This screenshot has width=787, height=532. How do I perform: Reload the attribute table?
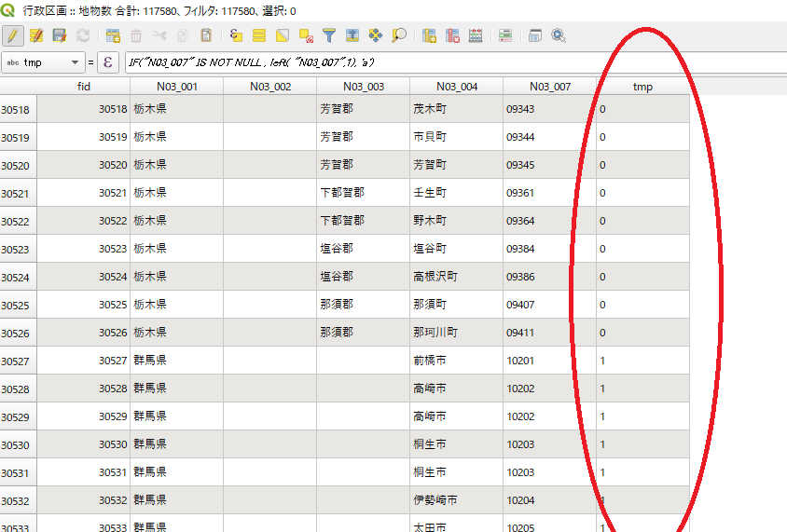(83, 35)
